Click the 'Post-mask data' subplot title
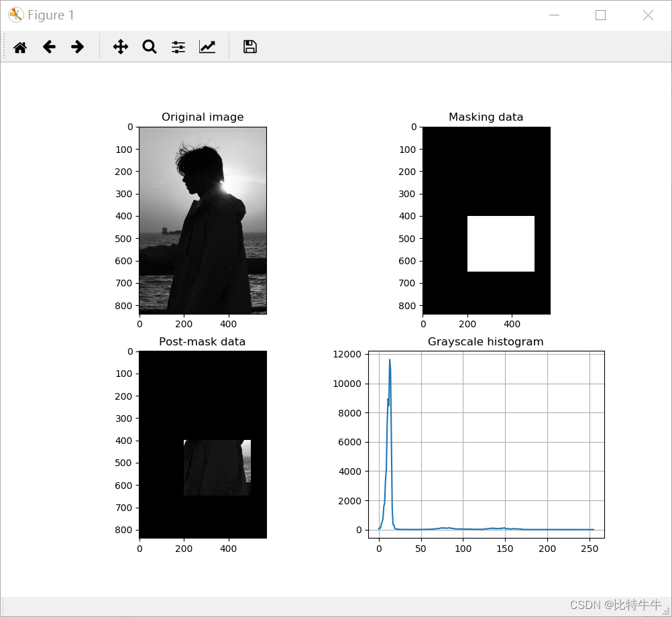Image resolution: width=672 pixels, height=617 pixels. (203, 341)
